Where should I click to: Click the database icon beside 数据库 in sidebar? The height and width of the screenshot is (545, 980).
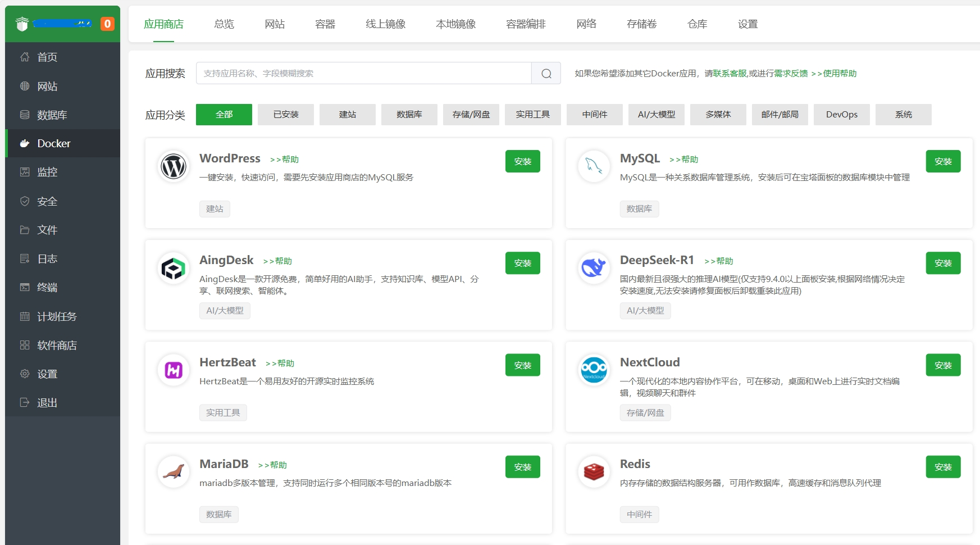tap(25, 115)
